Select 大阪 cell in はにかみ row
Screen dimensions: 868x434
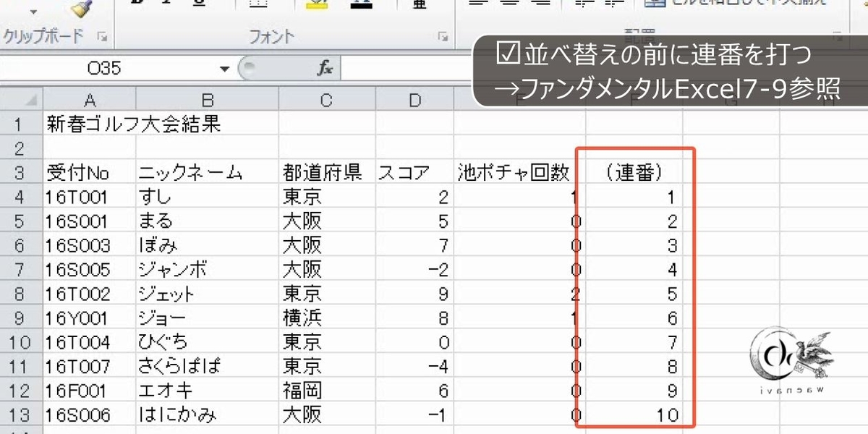326,415
